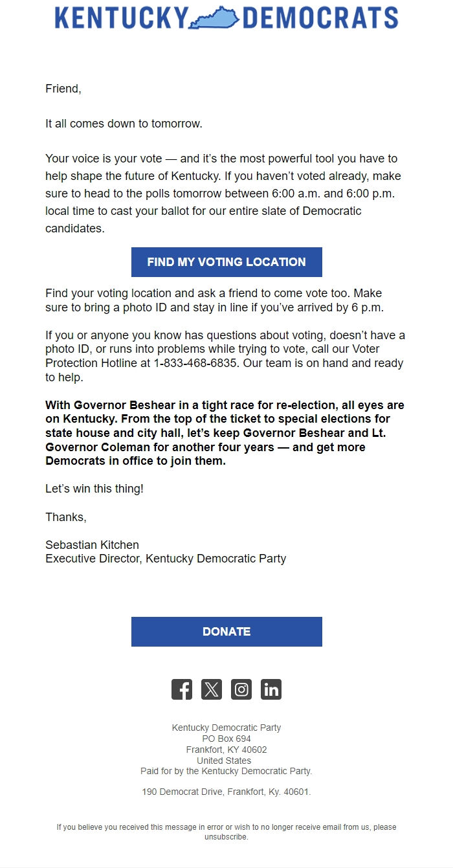Open the X (Twitter) icon
Image resolution: width=453 pixels, height=868 pixels.
click(x=212, y=689)
